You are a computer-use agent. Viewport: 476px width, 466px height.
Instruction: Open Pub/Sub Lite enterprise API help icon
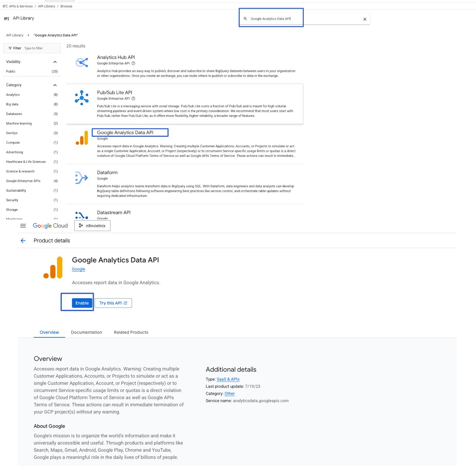click(x=133, y=99)
